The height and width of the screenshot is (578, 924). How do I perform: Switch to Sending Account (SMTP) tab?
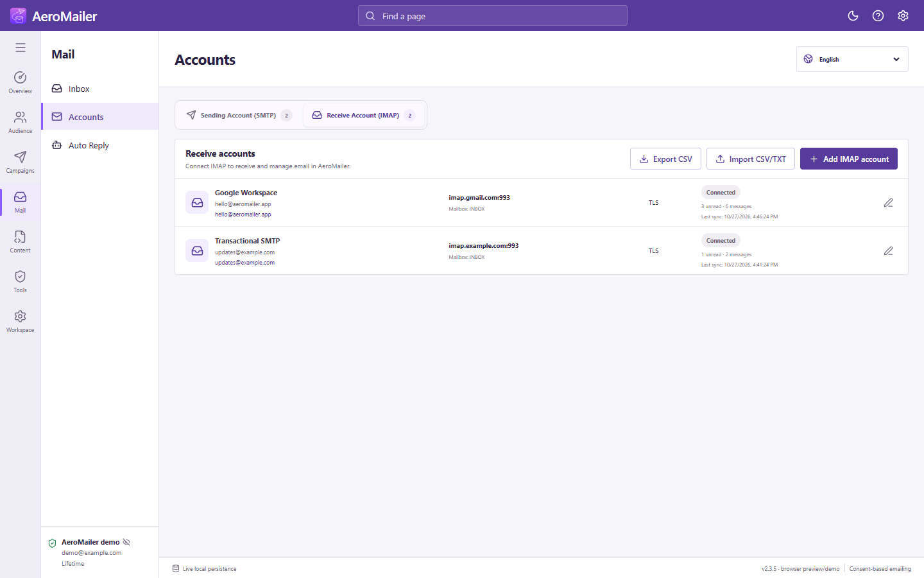click(239, 116)
